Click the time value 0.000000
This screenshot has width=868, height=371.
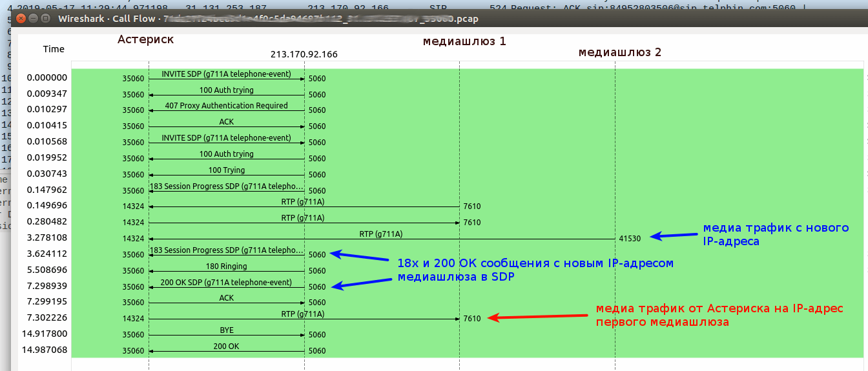tap(47, 77)
